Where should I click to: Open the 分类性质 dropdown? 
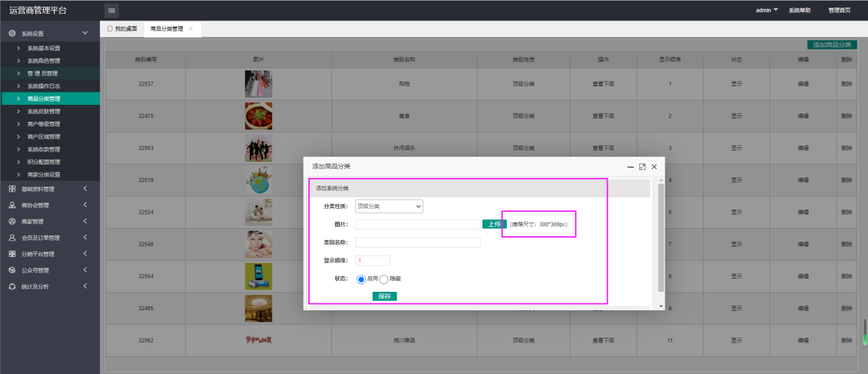(388, 206)
